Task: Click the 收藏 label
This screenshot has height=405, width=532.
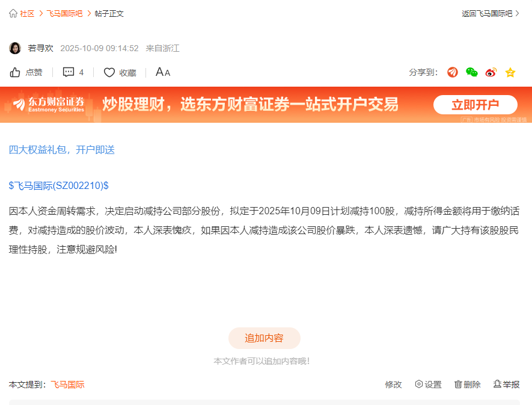Action: (128, 73)
